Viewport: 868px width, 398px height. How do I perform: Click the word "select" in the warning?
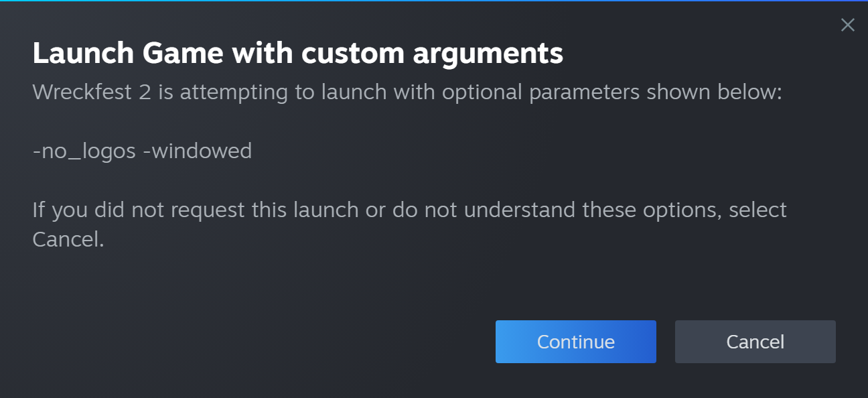pyautogui.click(x=757, y=210)
